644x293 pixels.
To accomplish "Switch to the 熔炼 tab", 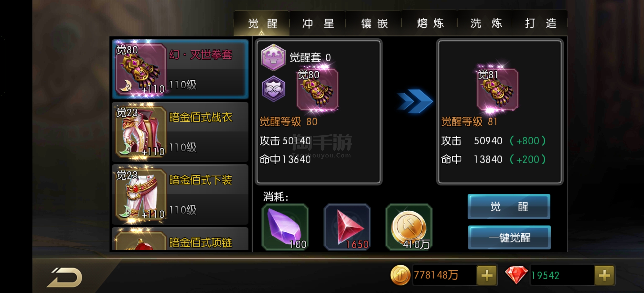I will click(429, 23).
